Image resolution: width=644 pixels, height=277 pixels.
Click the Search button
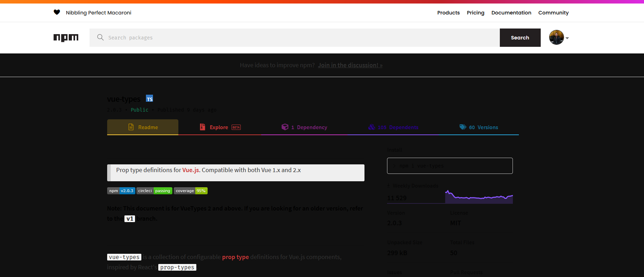(x=520, y=38)
